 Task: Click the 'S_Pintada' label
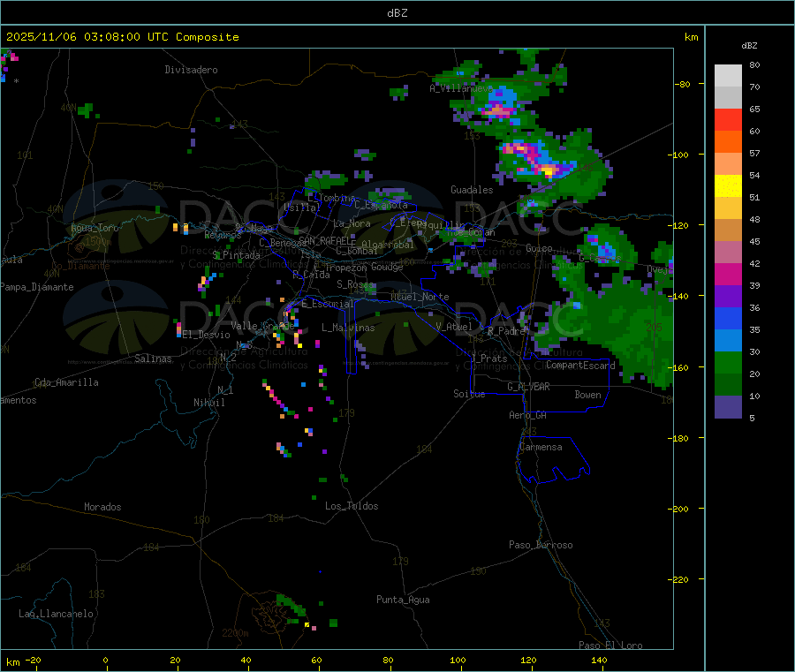(x=237, y=255)
